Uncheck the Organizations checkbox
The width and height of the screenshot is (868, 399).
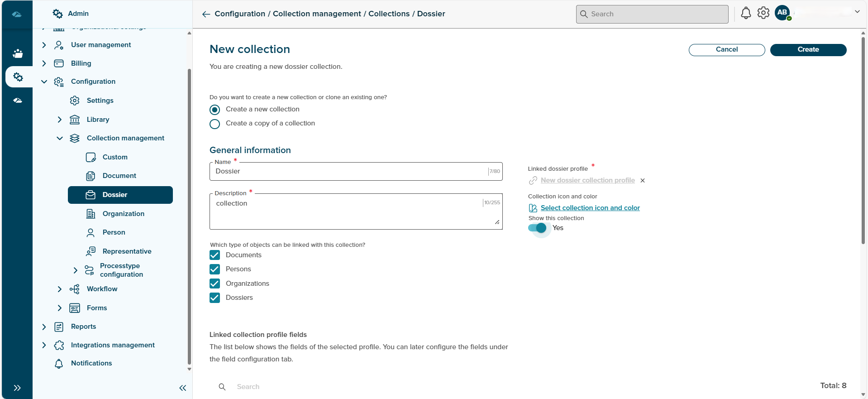click(215, 284)
